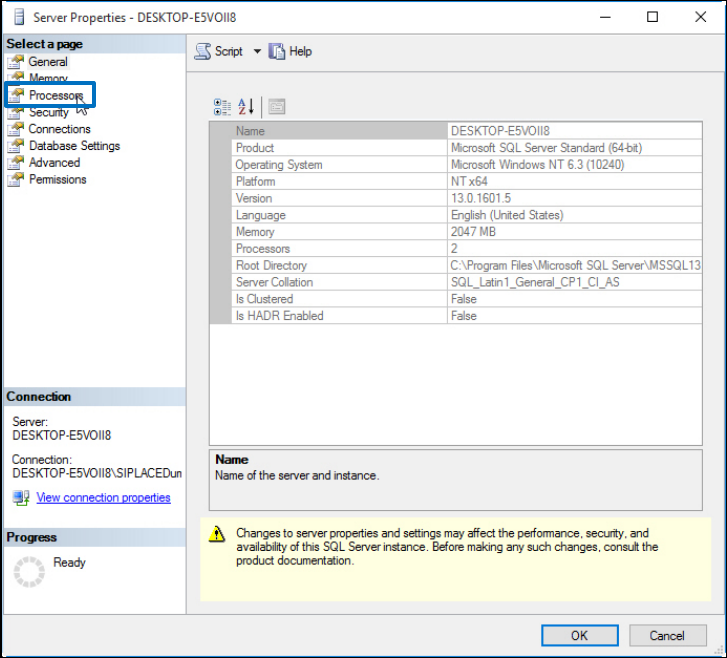Open the Processors page
727x658 pixels.
(x=56, y=95)
